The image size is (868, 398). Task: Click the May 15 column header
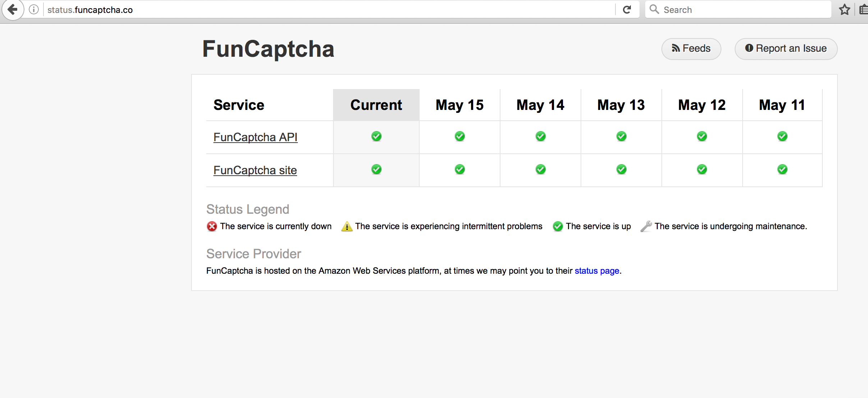tap(460, 105)
